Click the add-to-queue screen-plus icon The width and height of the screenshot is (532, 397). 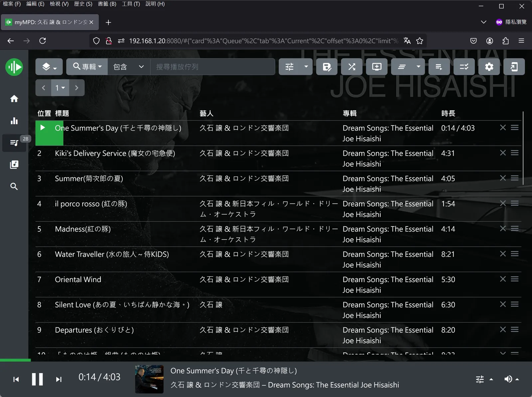[x=377, y=67]
